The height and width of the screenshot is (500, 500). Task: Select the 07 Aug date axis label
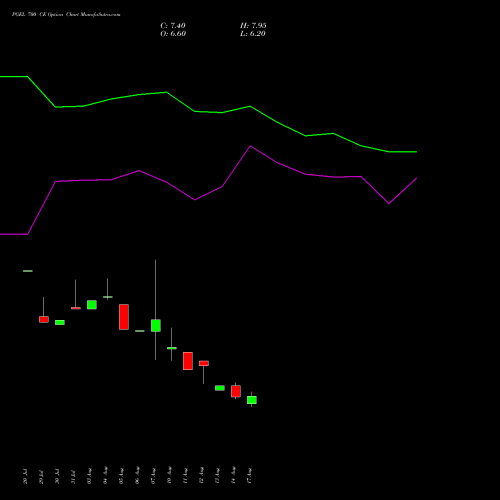[153, 476]
